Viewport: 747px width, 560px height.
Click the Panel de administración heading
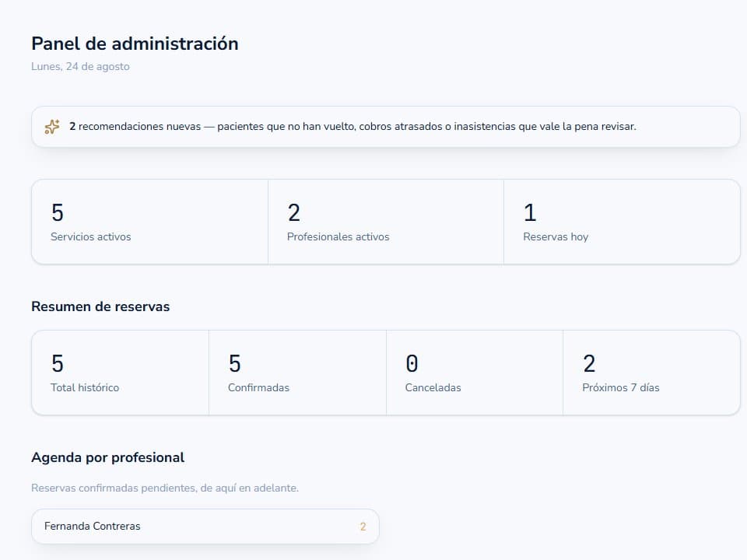click(x=135, y=44)
